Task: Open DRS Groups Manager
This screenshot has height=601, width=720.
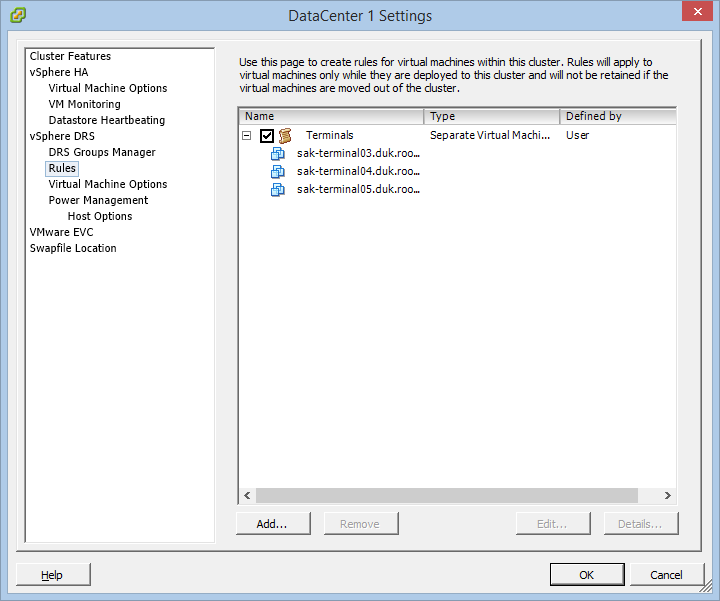Action: pos(102,152)
